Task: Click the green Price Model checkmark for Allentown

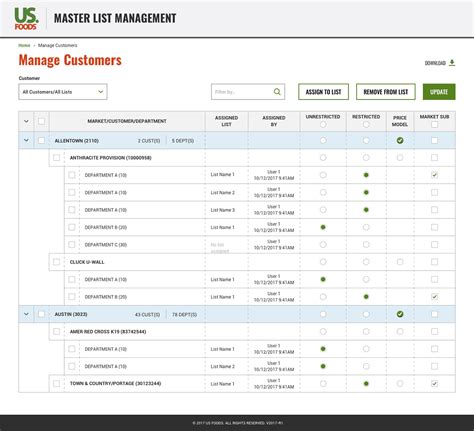Action: coord(400,141)
